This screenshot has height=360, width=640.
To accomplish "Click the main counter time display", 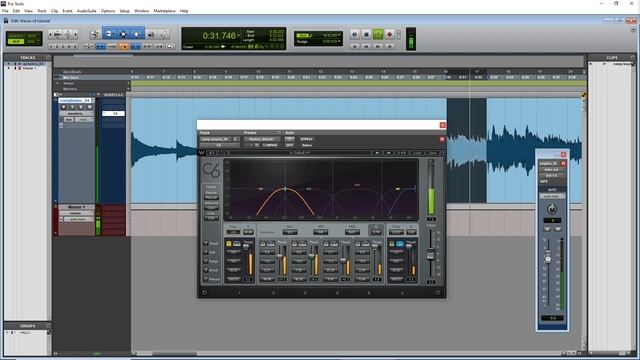I will tap(219, 36).
